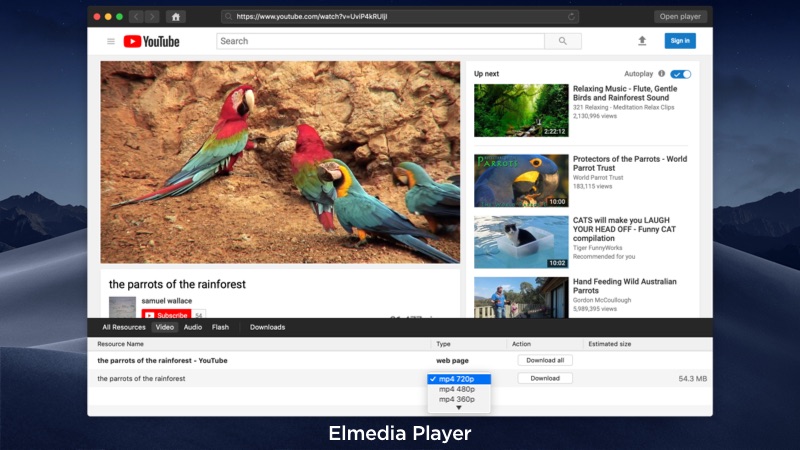Open samuel wallace channel link
This screenshot has height=450, width=800.
167,301
